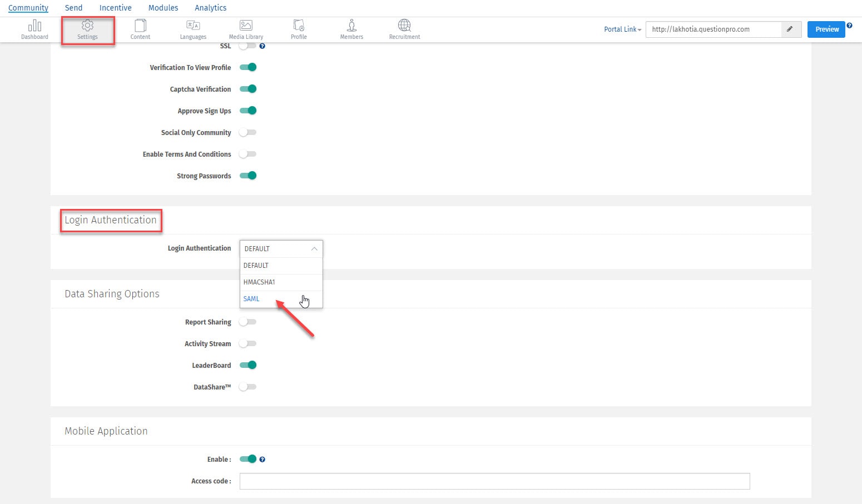Click the Access code input field
Screen dimensions: 862x504
coord(494,481)
